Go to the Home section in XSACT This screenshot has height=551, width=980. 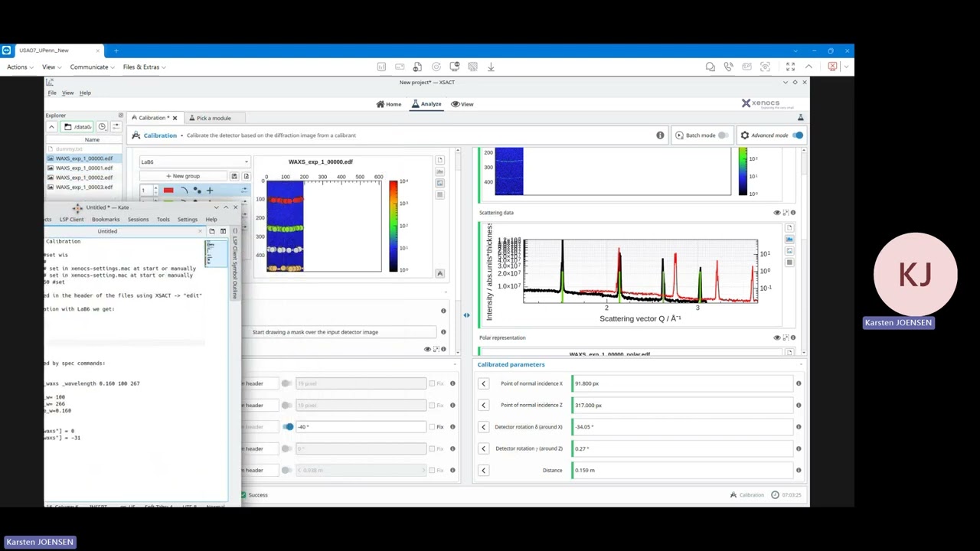(x=389, y=104)
